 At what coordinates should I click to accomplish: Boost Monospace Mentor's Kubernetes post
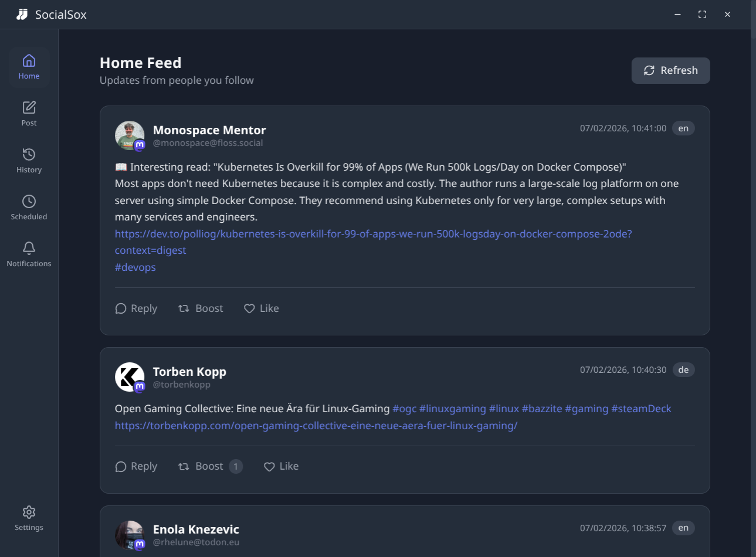(x=201, y=308)
